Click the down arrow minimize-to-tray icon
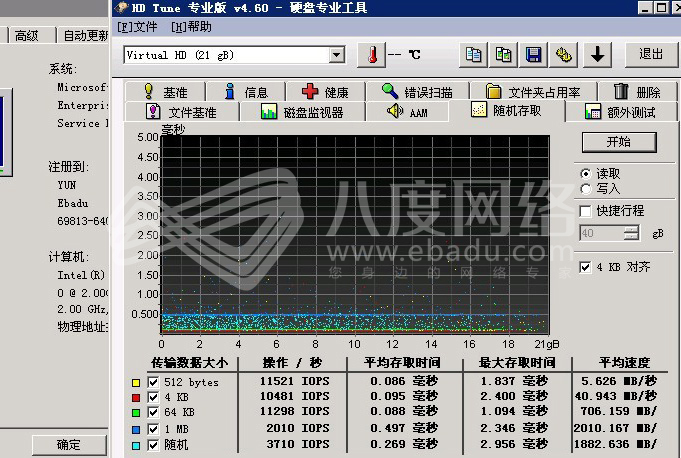The image size is (681, 458). [x=598, y=55]
